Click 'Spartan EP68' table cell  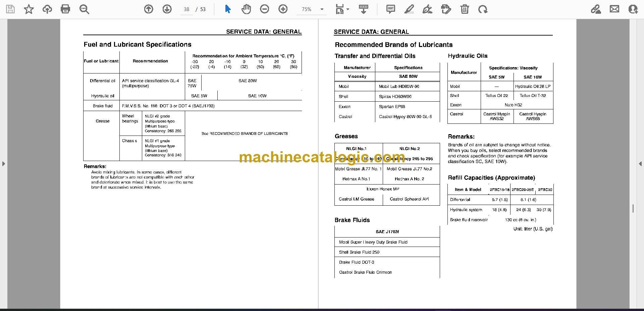(x=392, y=107)
